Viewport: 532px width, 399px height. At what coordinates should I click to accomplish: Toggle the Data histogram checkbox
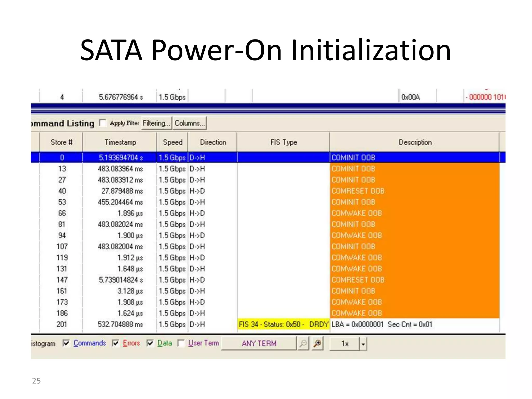point(150,343)
